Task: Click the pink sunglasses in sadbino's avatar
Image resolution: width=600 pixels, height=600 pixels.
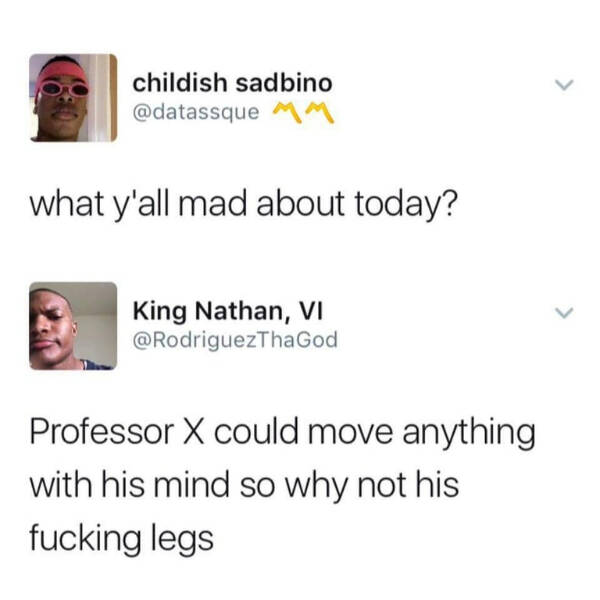Action: click(x=64, y=90)
